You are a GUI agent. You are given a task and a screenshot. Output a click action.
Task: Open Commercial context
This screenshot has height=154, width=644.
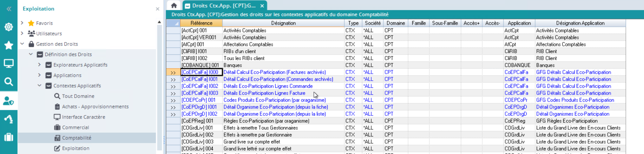75,127
